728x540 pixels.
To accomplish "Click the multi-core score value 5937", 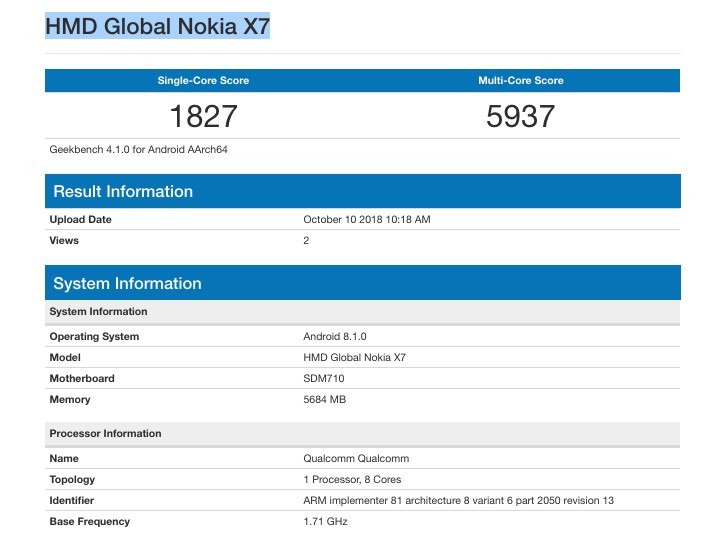I will tap(520, 116).
